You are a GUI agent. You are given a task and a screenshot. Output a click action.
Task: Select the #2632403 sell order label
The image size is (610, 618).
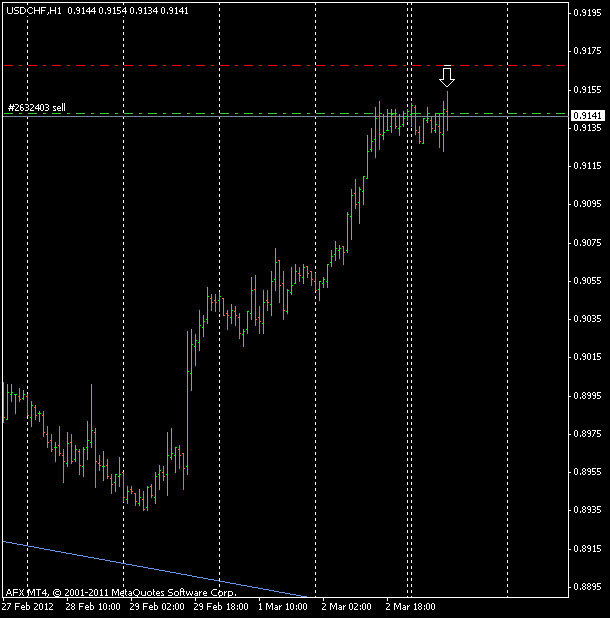[x=37, y=108]
